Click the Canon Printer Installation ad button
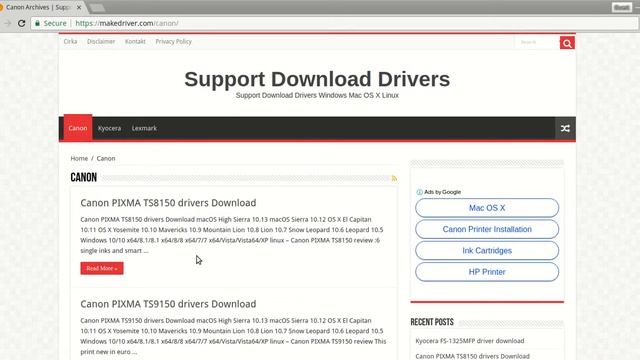640x360 pixels. point(487,229)
